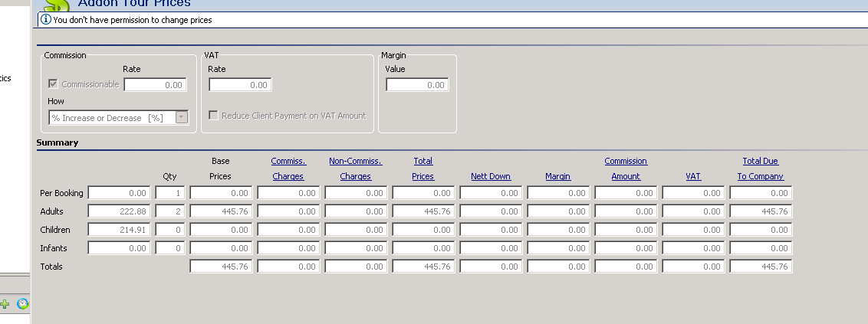Click the Infants unit price field
Screen dimensions: 868x324
119,248
